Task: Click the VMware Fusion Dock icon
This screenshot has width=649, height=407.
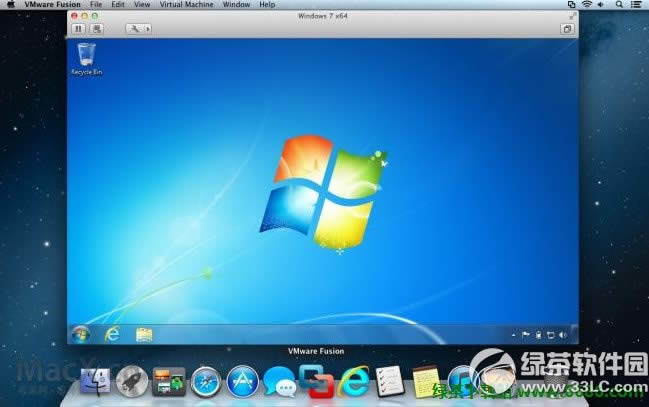Action: tap(317, 381)
